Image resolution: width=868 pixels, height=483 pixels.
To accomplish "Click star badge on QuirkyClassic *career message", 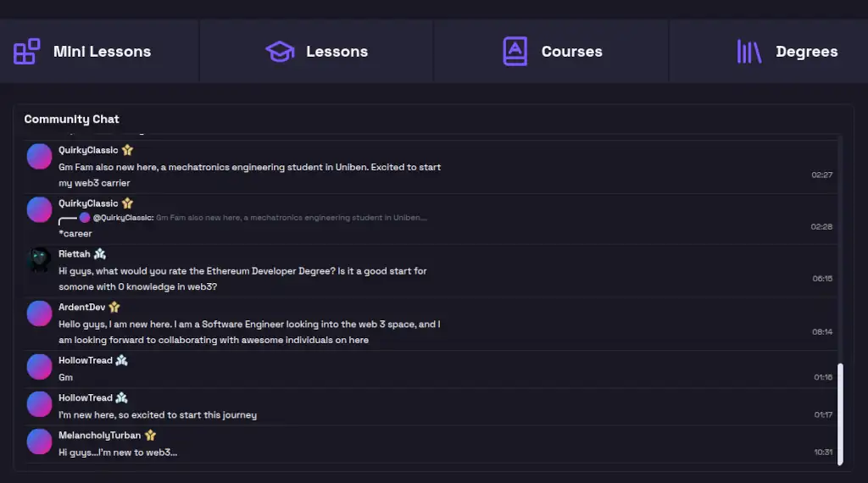I will pyautogui.click(x=127, y=203).
